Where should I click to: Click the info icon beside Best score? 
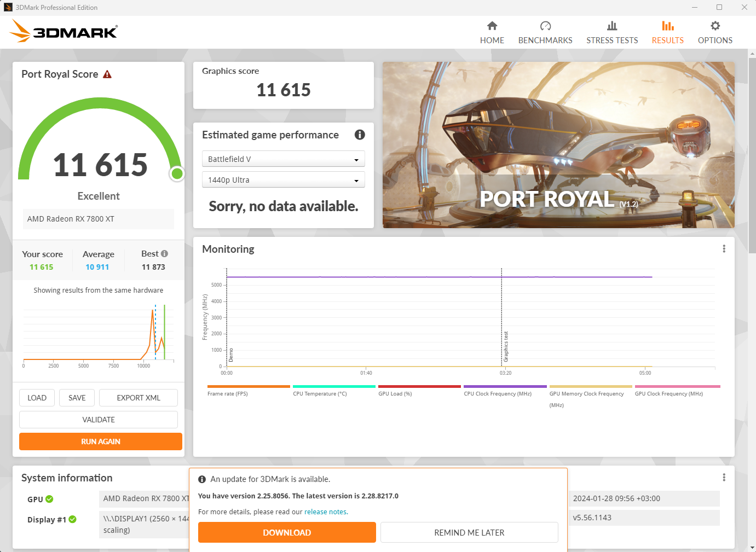(164, 254)
